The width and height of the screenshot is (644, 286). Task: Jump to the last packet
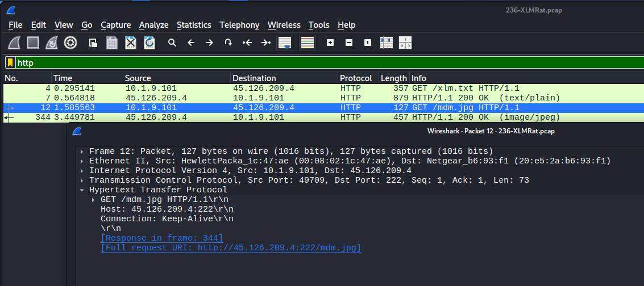pyautogui.click(x=266, y=43)
